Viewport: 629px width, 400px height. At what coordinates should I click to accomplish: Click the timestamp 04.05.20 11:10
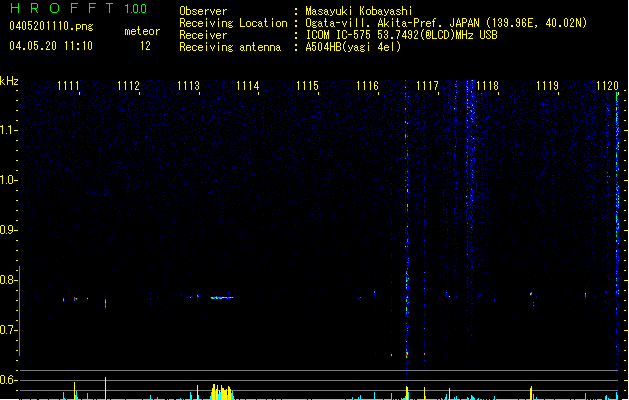point(51,46)
